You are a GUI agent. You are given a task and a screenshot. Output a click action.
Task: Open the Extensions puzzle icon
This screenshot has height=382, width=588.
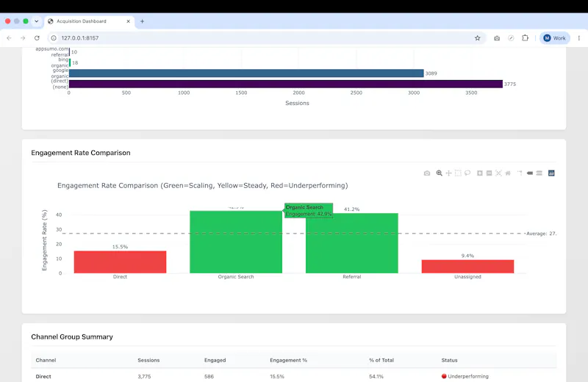pos(525,38)
